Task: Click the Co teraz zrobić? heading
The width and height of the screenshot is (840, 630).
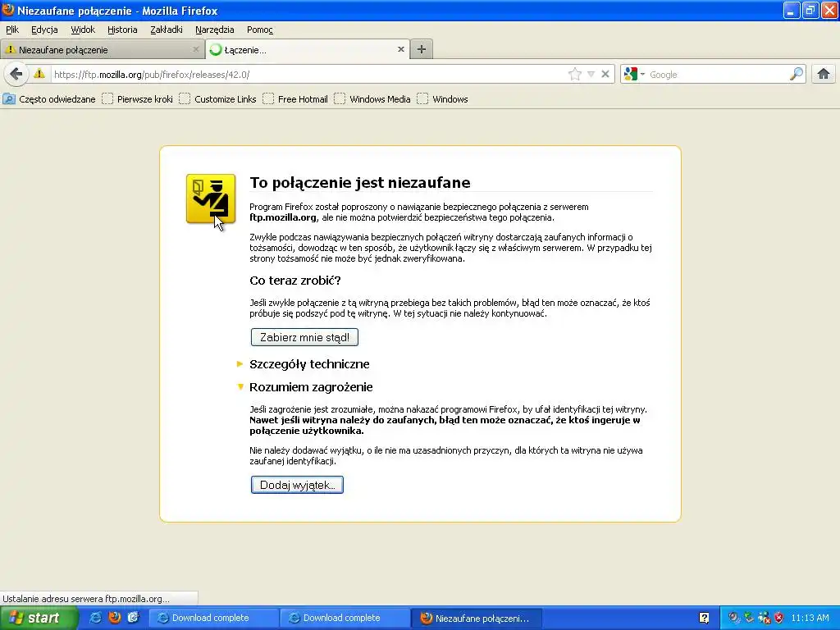Action: click(x=295, y=281)
